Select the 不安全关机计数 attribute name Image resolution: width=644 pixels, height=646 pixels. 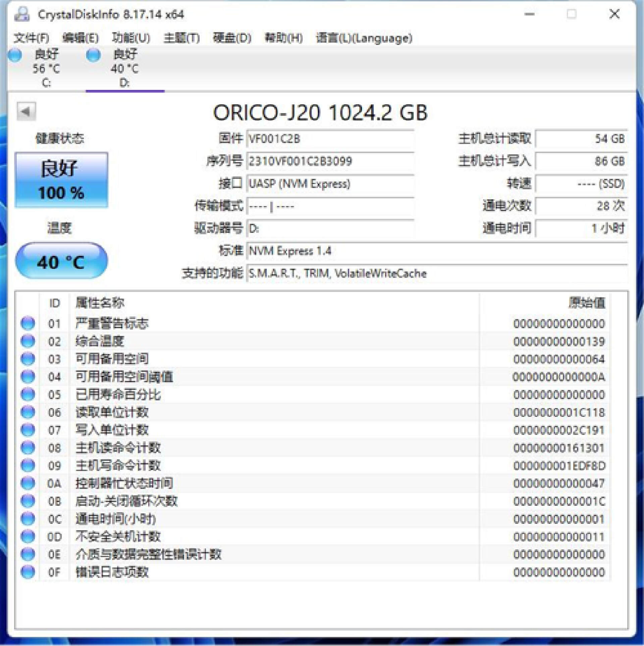coord(118,537)
